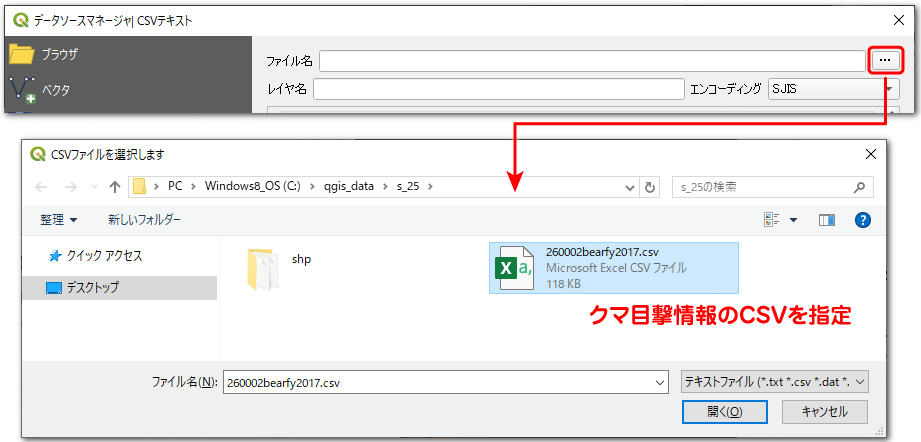This screenshot has width=921, height=442.
Task: Click Windows8_OS (C:) breadcrumb segment
Action: point(253,187)
